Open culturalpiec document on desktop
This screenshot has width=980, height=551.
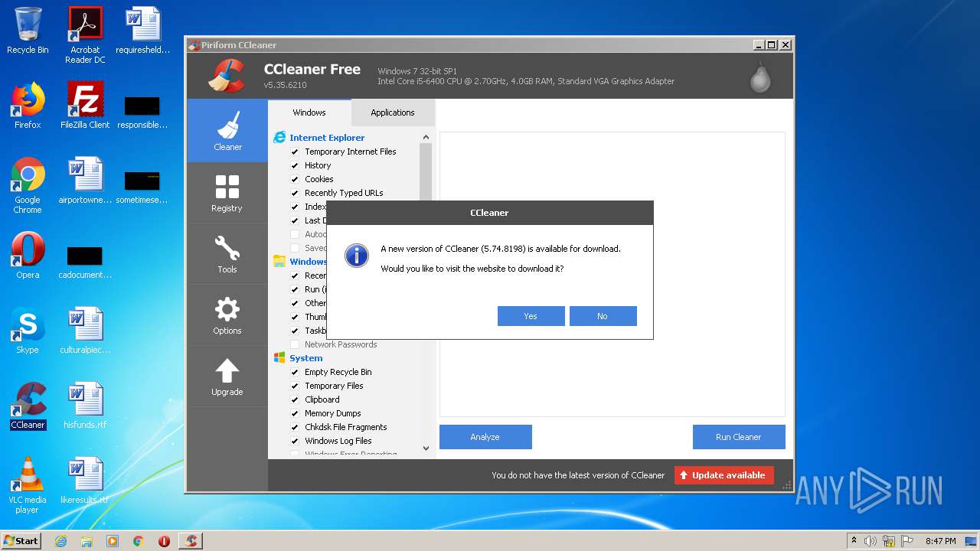[x=85, y=331]
